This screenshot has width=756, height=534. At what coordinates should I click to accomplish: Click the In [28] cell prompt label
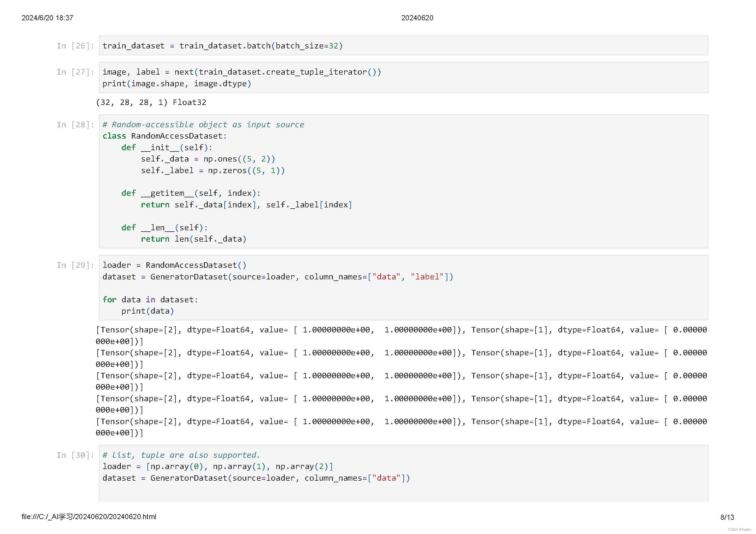click(75, 125)
